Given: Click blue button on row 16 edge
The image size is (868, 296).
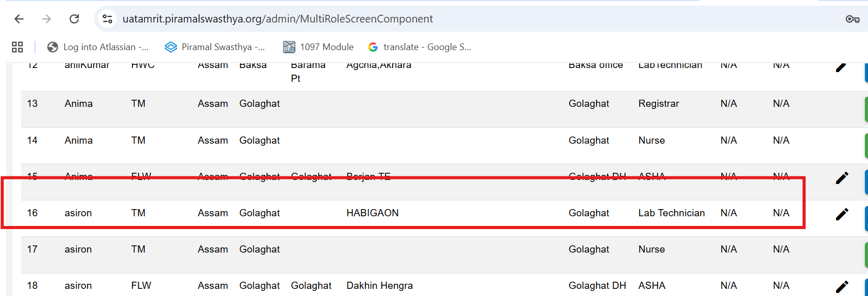Looking at the screenshot, I should pos(865,218).
